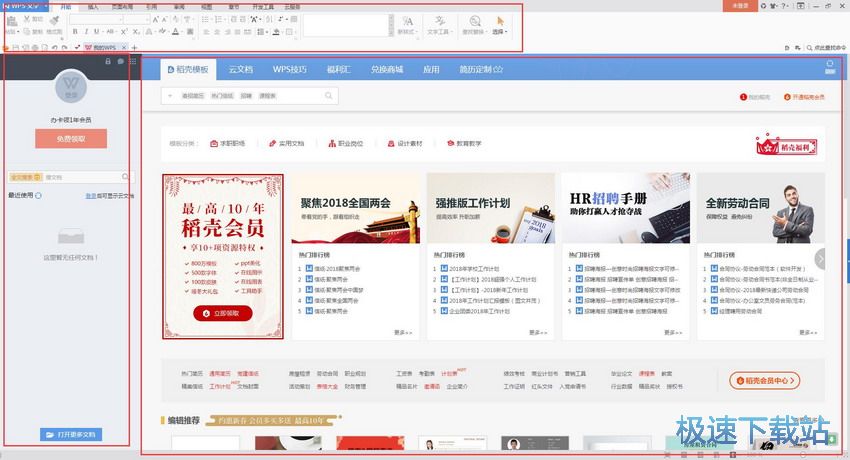Switch to 云文档 tab
The width and height of the screenshot is (850, 460).
[x=241, y=69]
